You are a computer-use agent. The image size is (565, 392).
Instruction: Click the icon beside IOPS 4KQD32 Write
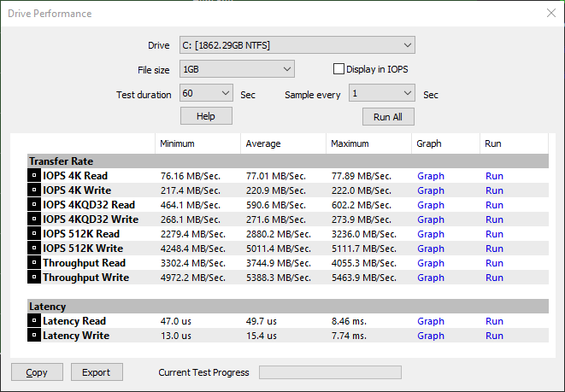pyautogui.click(x=34, y=219)
